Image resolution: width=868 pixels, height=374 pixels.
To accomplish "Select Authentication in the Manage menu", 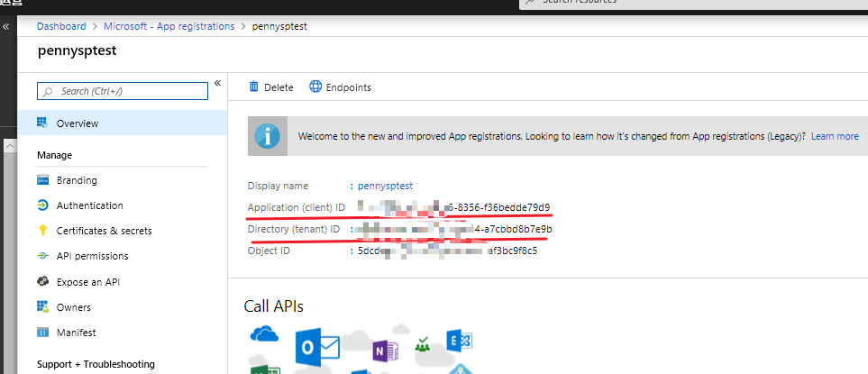I will (x=89, y=205).
